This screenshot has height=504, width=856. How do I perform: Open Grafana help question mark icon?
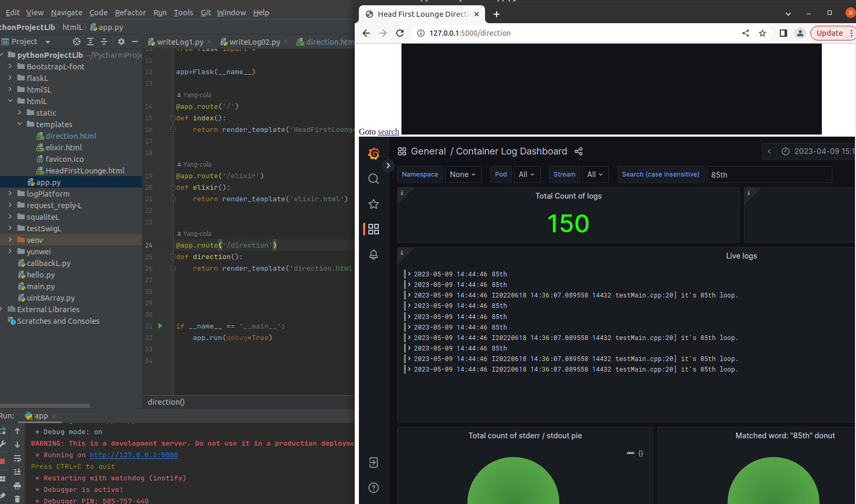coord(374,488)
